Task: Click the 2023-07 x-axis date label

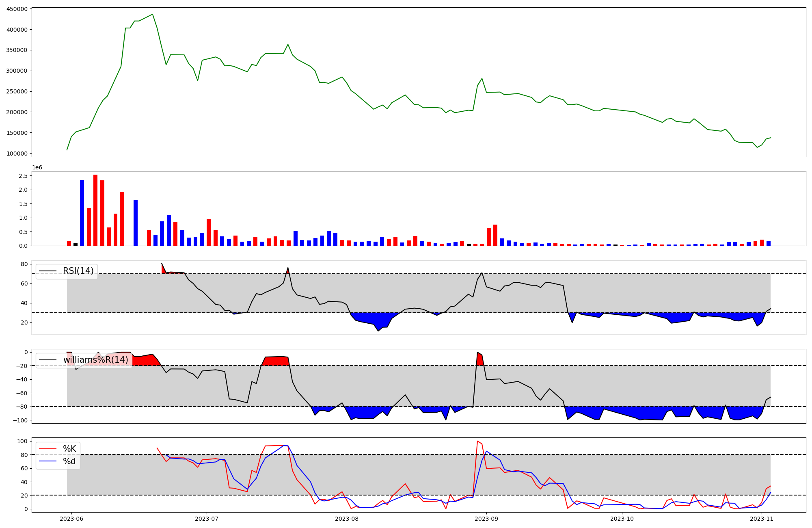Action: [207, 519]
